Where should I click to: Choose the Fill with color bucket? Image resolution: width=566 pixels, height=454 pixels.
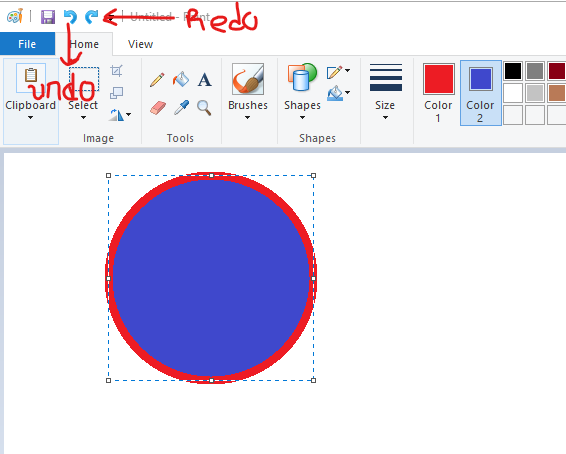tap(181, 79)
